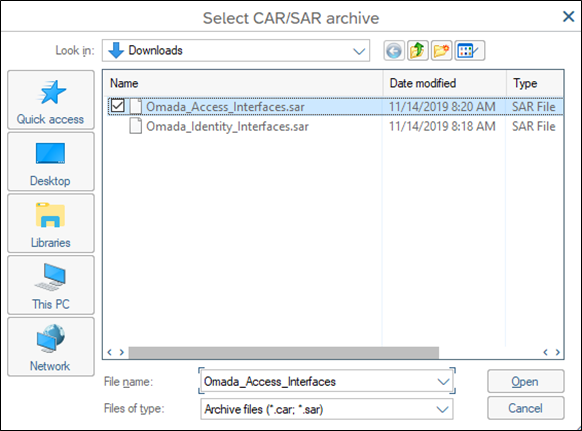Screen dimensions: 582x431
Task: Open Libraries location in sidebar
Action: (x=51, y=223)
